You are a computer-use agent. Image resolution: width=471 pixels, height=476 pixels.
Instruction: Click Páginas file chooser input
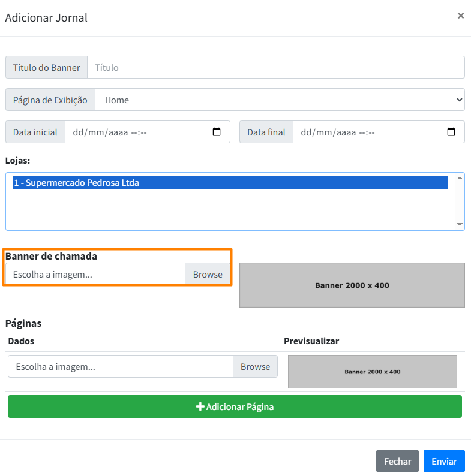[x=120, y=367]
